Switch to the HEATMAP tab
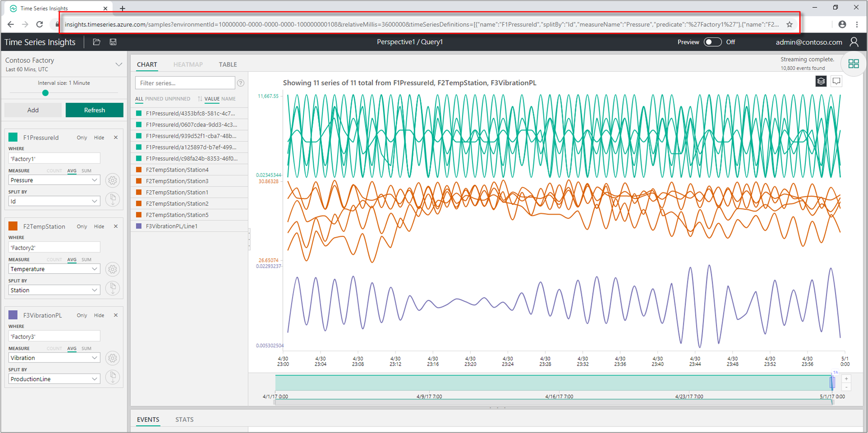This screenshot has height=433, width=868. point(188,64)
